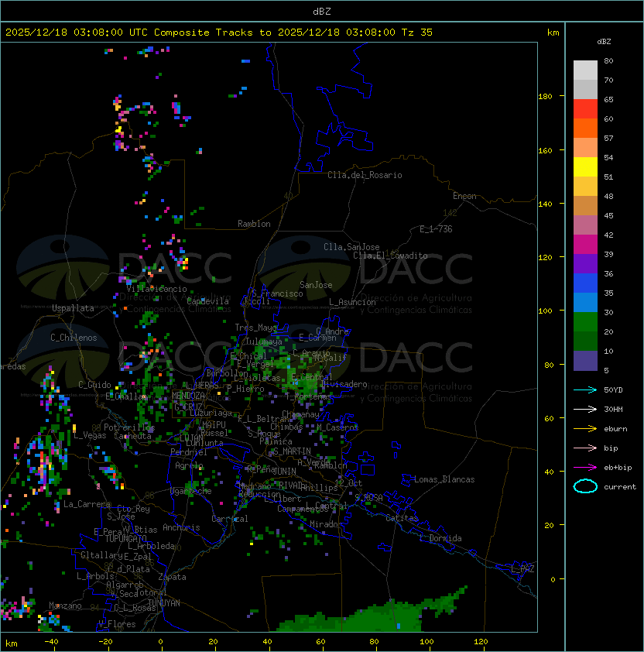The image size is (644, 652).
Task: Select the blue 36 dBZ color swatch
Action: (585, 283)
